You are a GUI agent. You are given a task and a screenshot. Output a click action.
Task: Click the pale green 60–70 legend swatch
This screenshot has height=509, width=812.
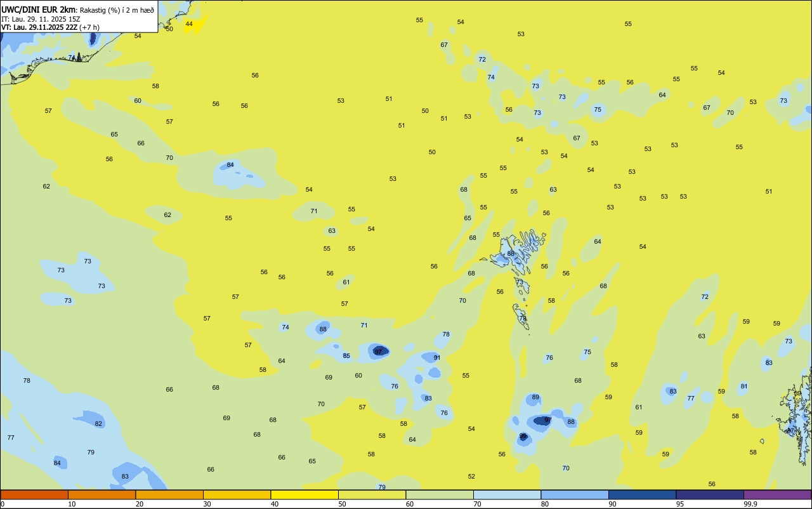pos(440,494)
